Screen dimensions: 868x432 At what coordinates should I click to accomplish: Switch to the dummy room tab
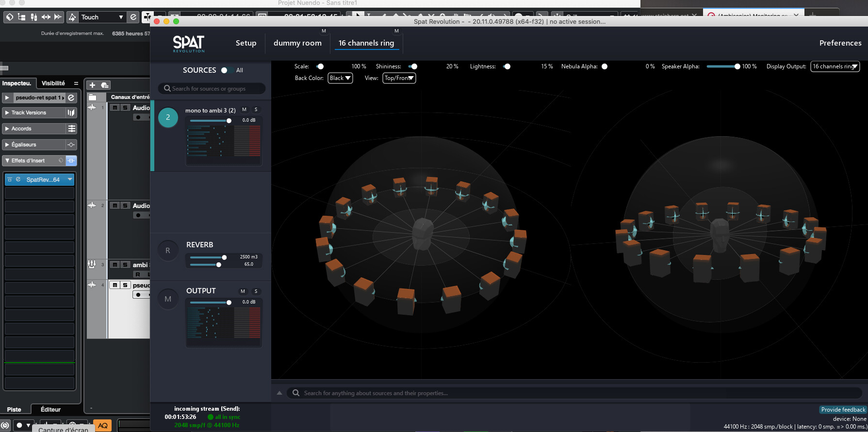[297, 43]
